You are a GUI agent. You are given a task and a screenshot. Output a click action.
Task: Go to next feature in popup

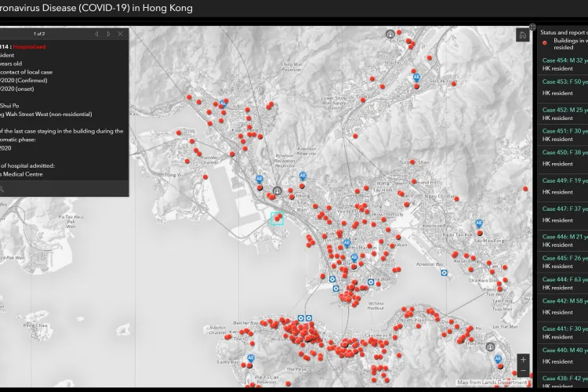[108, 34]
